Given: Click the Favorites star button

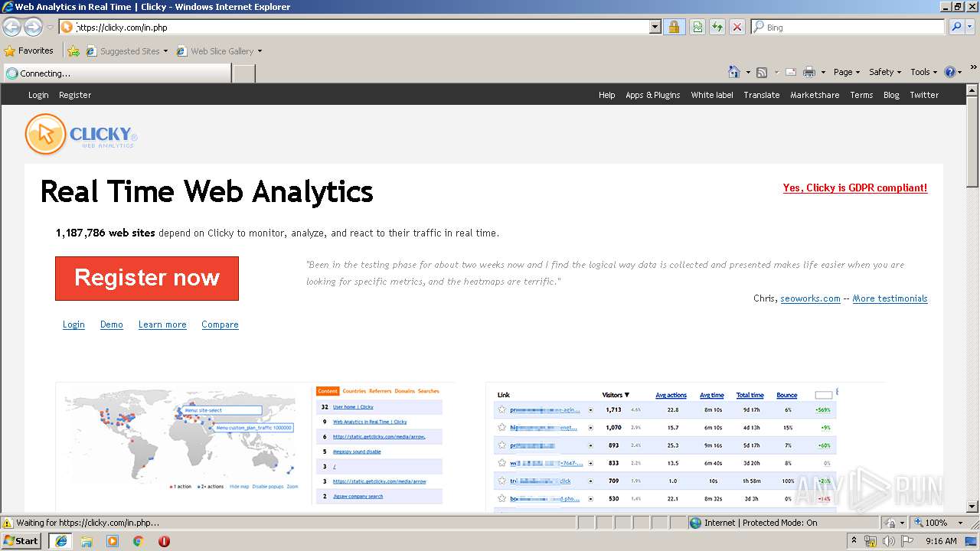Looking at the screenshot, I should click(29, 51).
